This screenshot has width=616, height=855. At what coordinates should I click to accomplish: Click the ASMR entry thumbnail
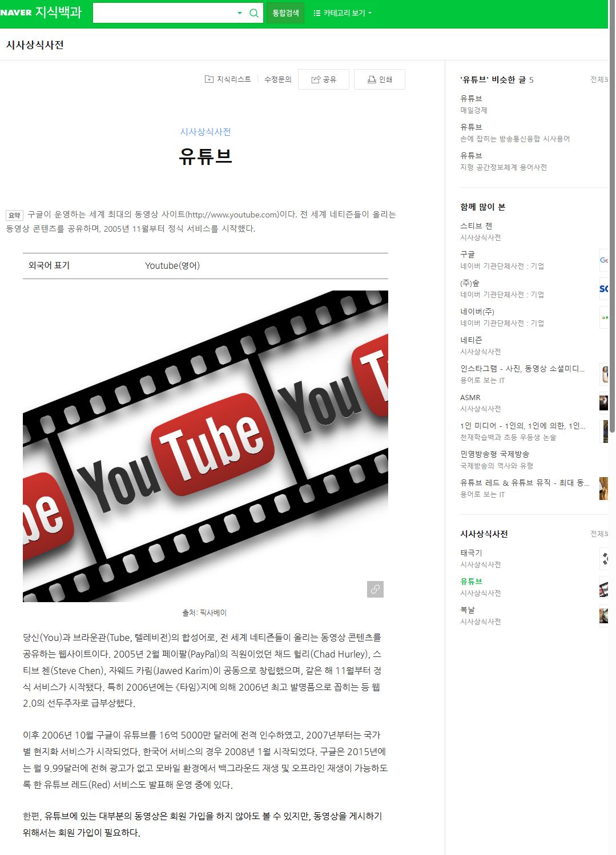(x=603, y=403)
